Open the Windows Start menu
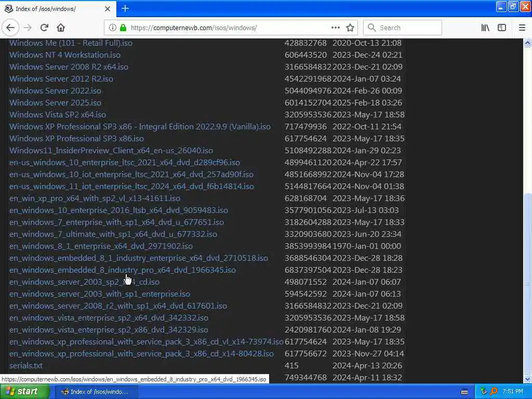 click(25, 392)
